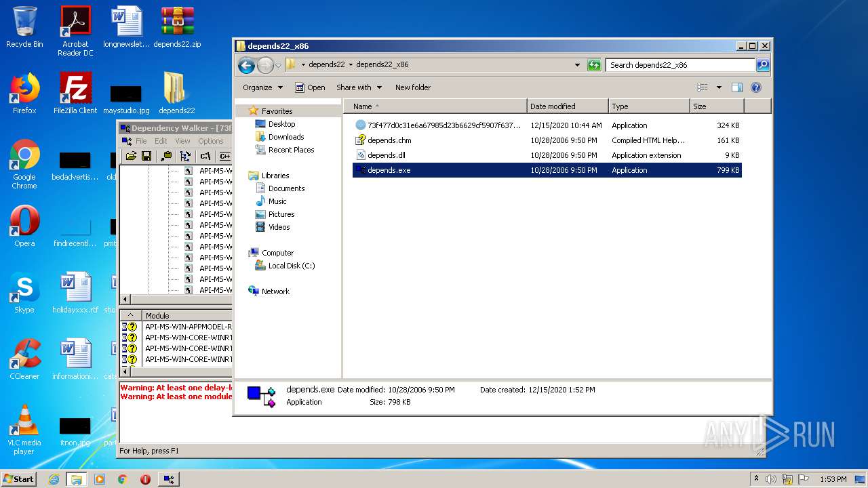Click Internet Explorer icon in taskbar
The height and width of the screenshot is (488, 868).
tap(54, 479)
